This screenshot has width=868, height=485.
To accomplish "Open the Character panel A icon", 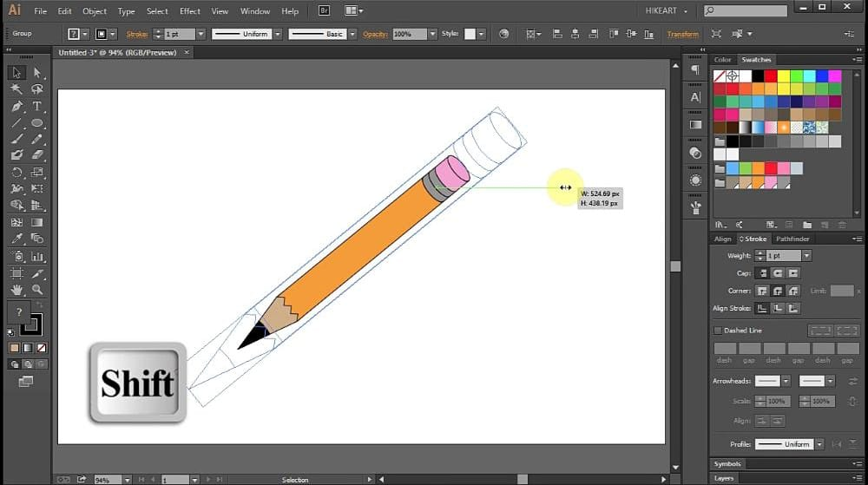I will (695, 97).
